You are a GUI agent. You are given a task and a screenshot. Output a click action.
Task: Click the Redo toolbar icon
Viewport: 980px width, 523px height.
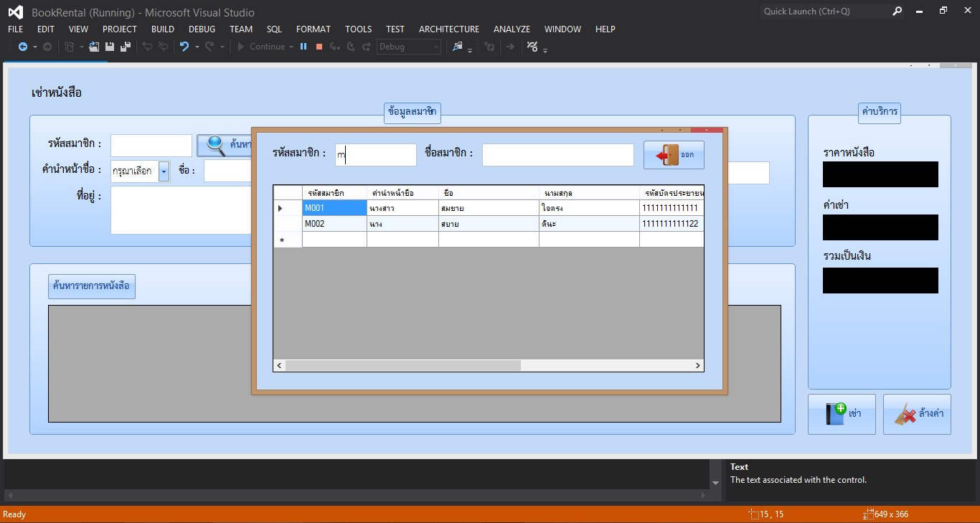(209, 47)
